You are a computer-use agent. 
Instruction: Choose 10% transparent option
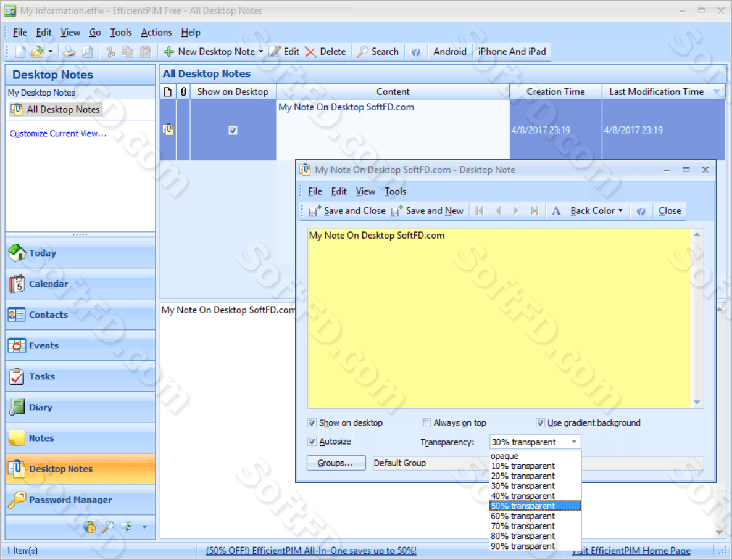click(536, 466)
